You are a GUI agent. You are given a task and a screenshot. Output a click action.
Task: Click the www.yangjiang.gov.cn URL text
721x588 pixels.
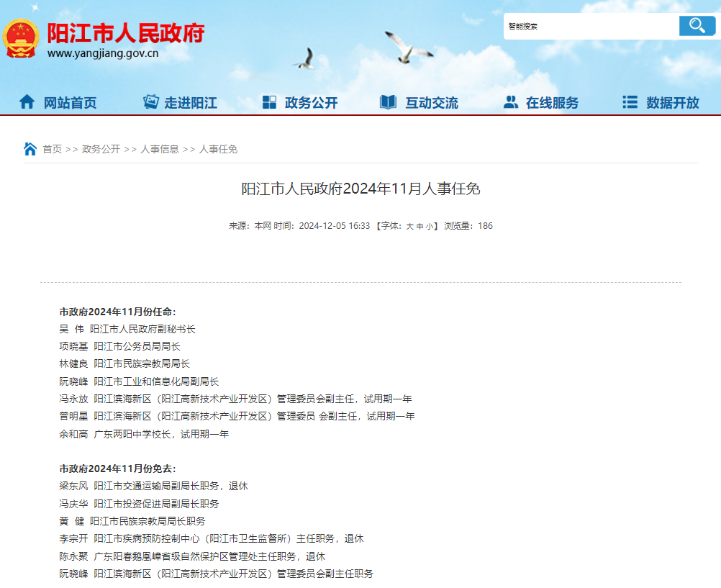103,53
